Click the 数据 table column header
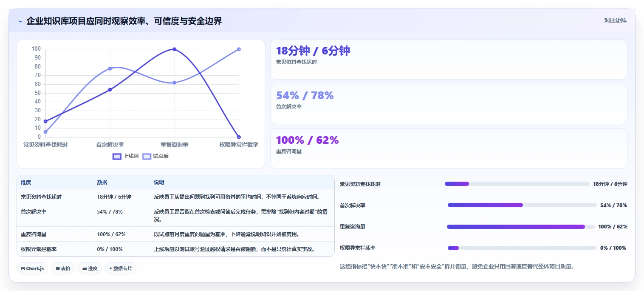The image size is (644, 291). click(x=102, y=183)
